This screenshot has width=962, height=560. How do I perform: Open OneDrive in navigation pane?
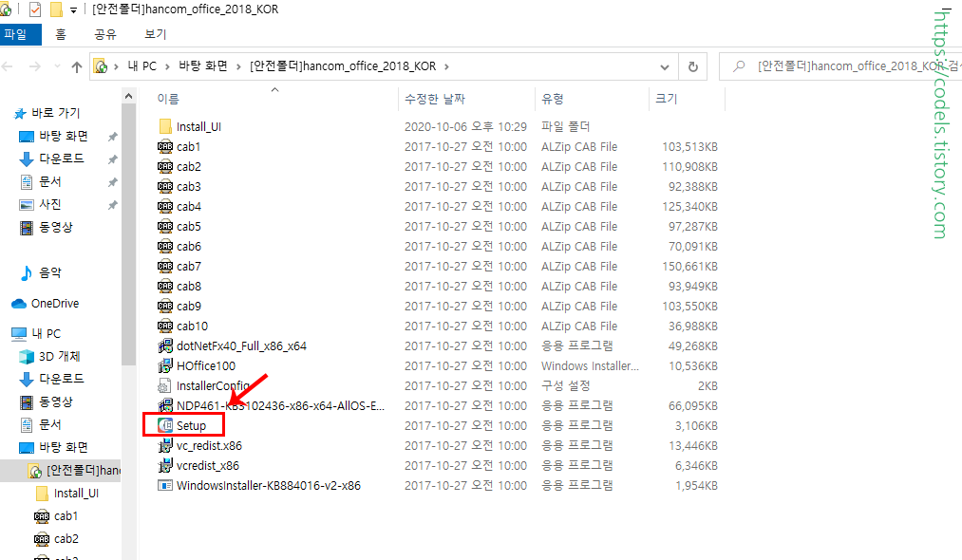(55, 303)
